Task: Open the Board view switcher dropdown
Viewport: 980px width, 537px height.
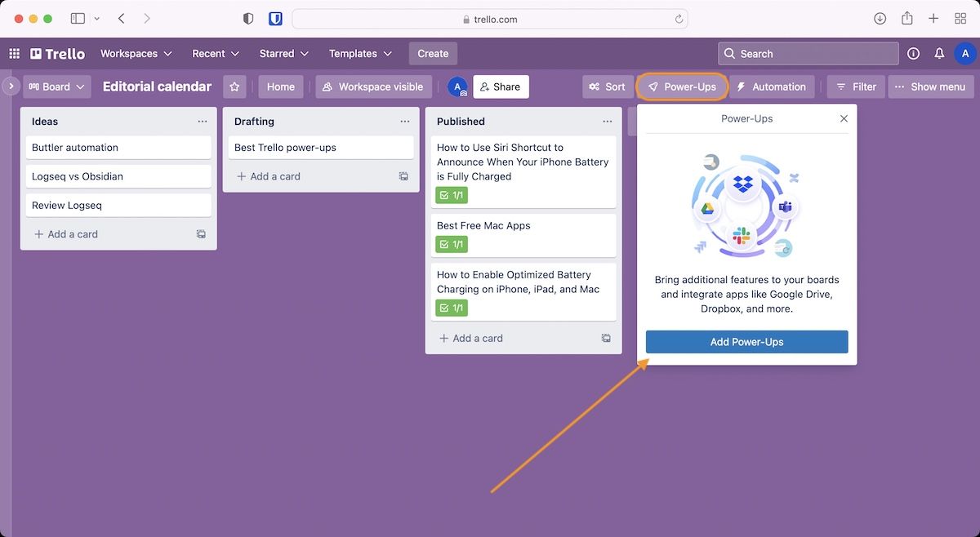Action: [x=57, y=87]
